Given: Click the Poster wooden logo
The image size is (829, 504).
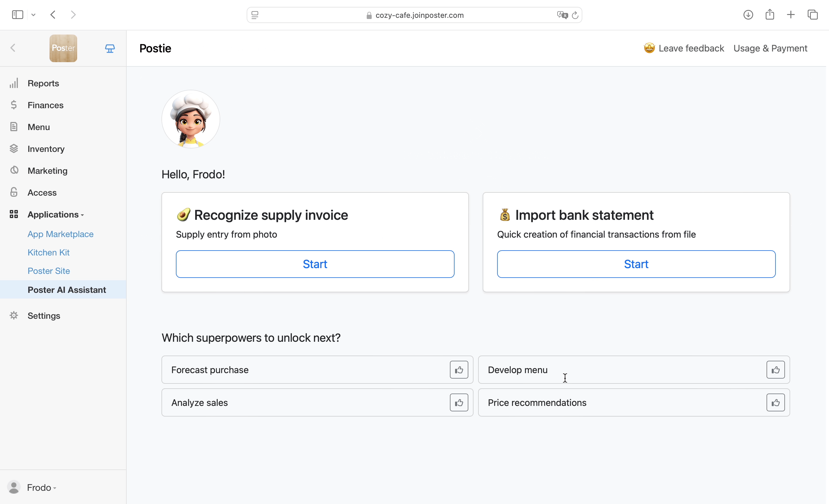Looking at the screenshot, I should click(63, 48).
